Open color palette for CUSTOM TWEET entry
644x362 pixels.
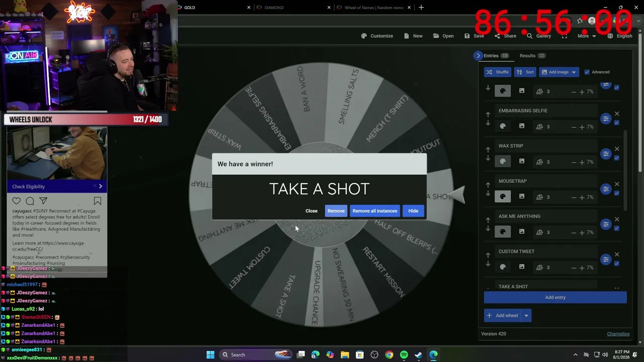[x=503, y=267]
